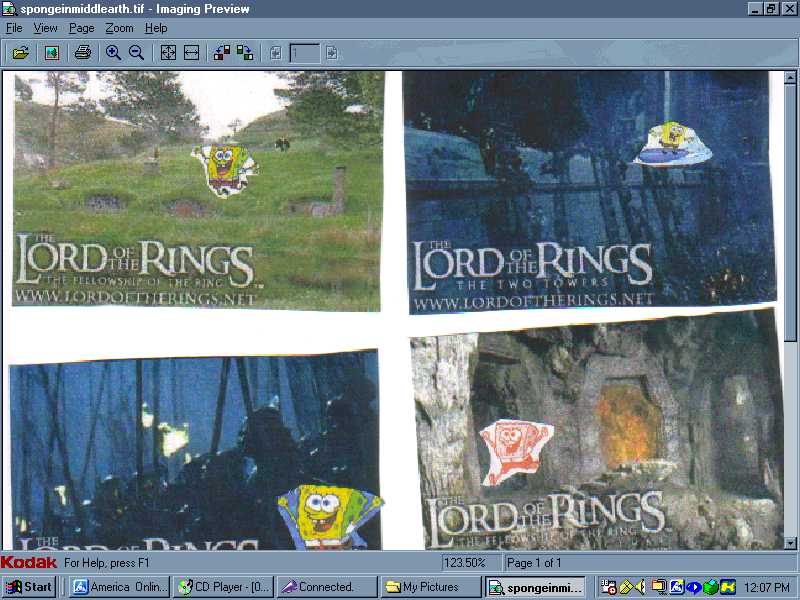Viewport: 800px width, 600px height.
Task: Switch to CD Player taskbar window
Action: (x=223, y=587)
